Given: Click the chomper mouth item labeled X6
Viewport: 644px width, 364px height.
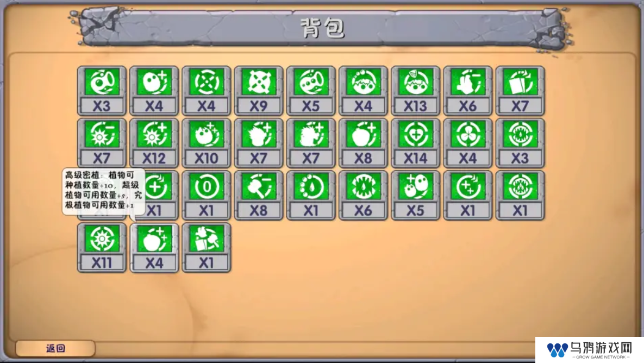Looking at the screenshot, I should point(363,196).
